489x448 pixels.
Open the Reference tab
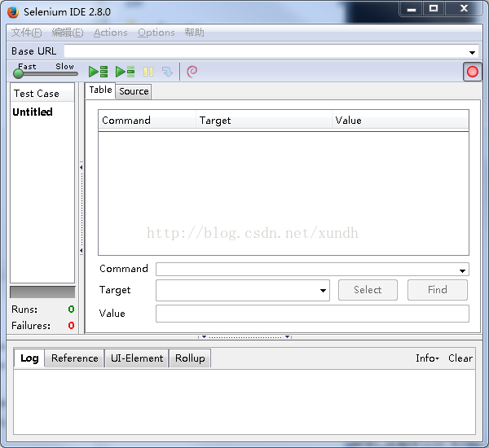click(x=74, y=358)
